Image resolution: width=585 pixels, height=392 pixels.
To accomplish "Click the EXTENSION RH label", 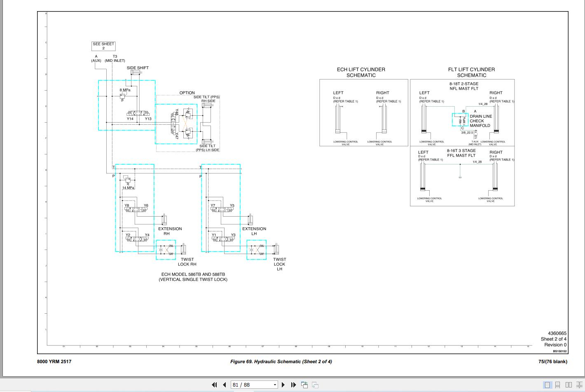I will click(x=170, y=231).
